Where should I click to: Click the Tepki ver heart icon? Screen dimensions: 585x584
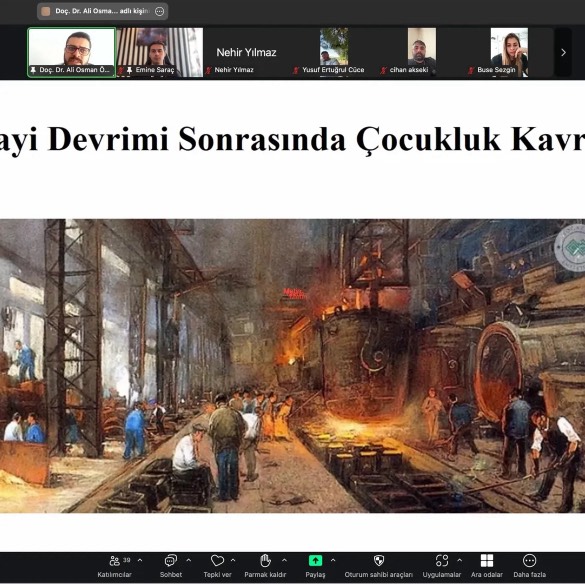[217, 560]
